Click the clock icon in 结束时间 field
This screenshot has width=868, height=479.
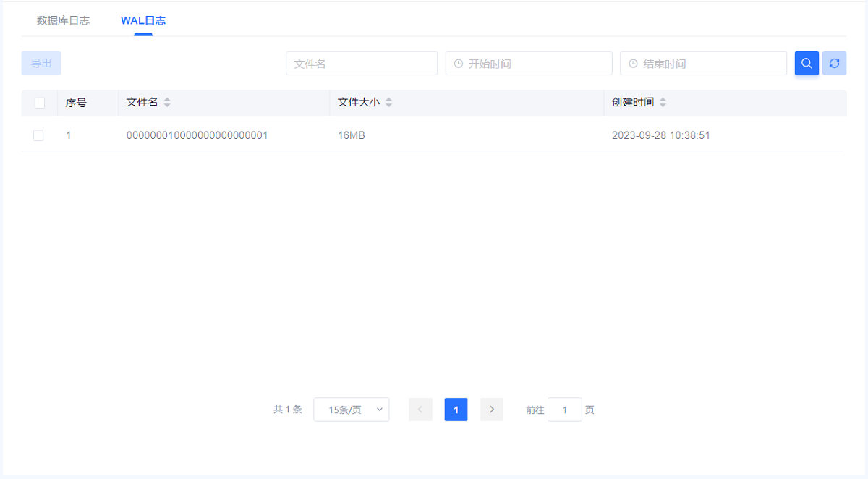pos(633,64)
